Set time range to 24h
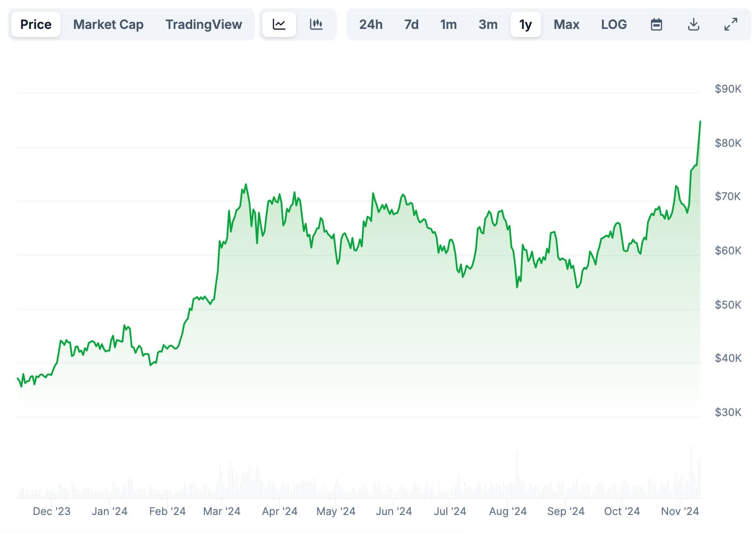This screenshot has height=534, width=756. (371, 24)
